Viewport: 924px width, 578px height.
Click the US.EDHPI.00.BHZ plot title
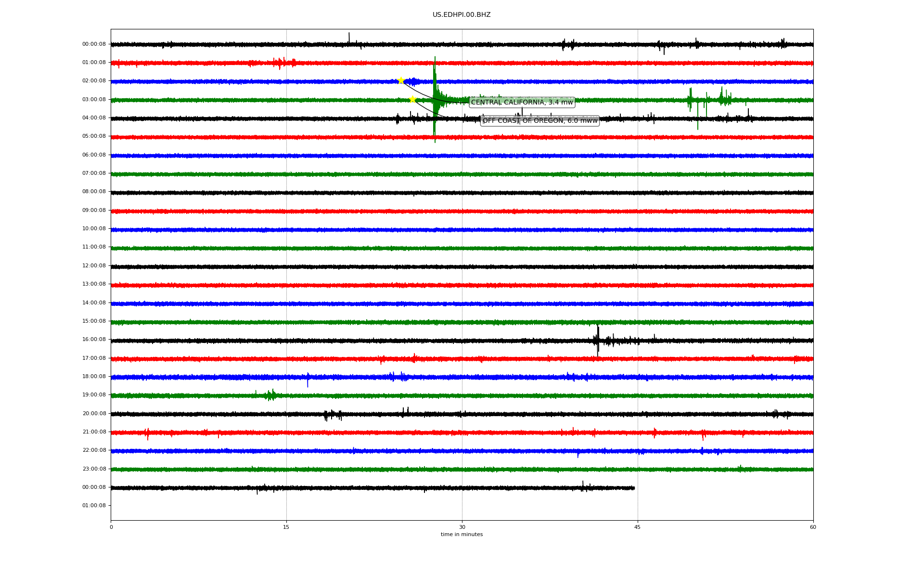461,15
